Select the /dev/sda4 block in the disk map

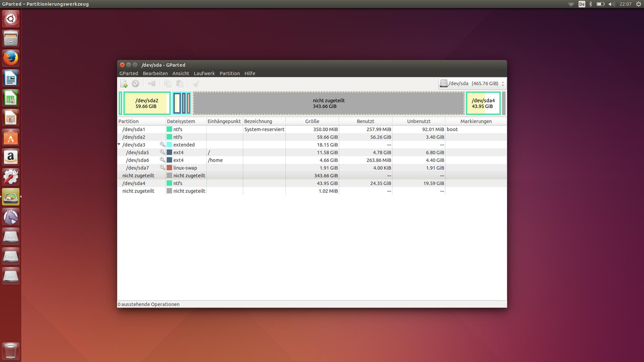click(483, 103)
